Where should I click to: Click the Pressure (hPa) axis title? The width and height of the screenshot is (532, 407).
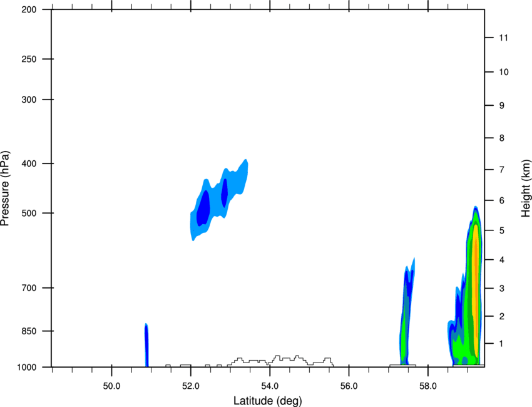[x=5, y=188]
